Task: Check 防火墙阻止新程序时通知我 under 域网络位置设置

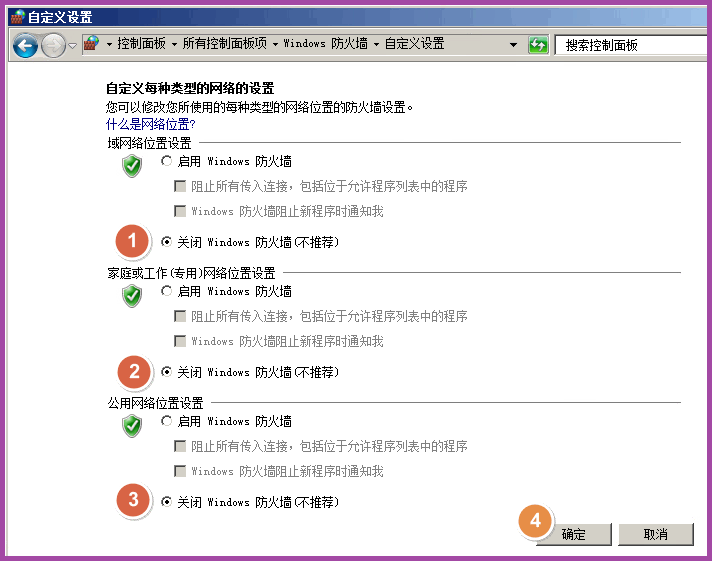Action: [x=180, y=211]
